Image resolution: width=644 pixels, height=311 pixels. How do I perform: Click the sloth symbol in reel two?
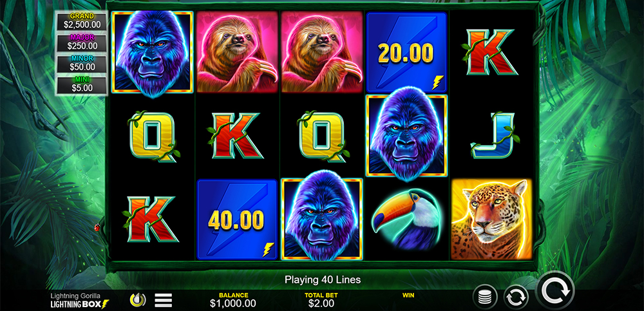pyautogui.click(x=236, y=52)
